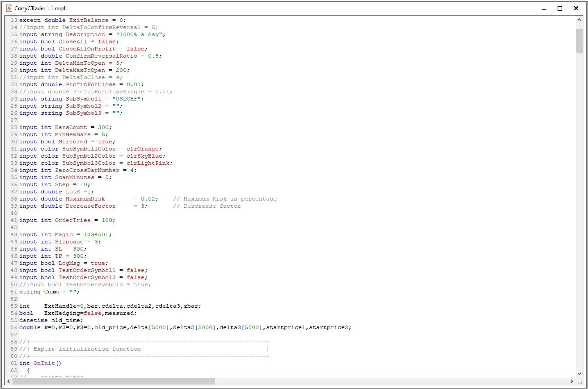Click the text "ExitBalance" on line 13
This screenshot has width=588, height=389.
[x=89, y=20]
